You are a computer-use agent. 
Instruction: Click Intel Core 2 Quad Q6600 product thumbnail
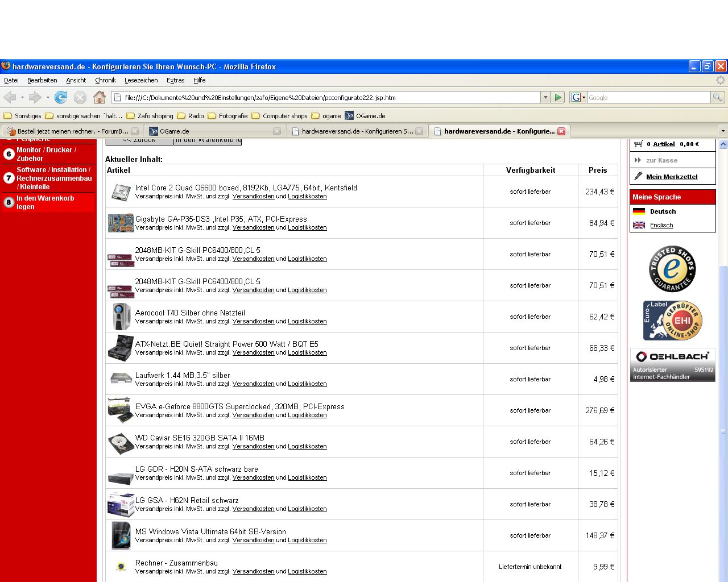[x=120, y=192]
